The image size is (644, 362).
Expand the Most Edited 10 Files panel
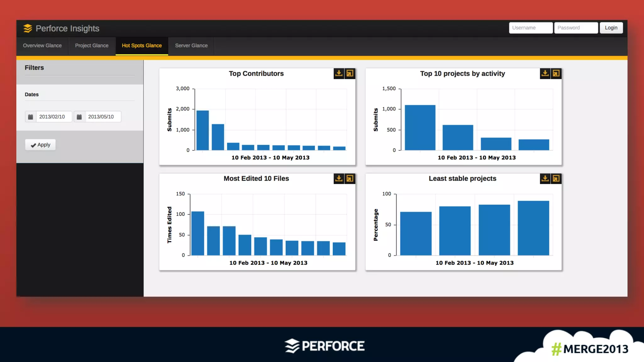click(x=350, y=179)
